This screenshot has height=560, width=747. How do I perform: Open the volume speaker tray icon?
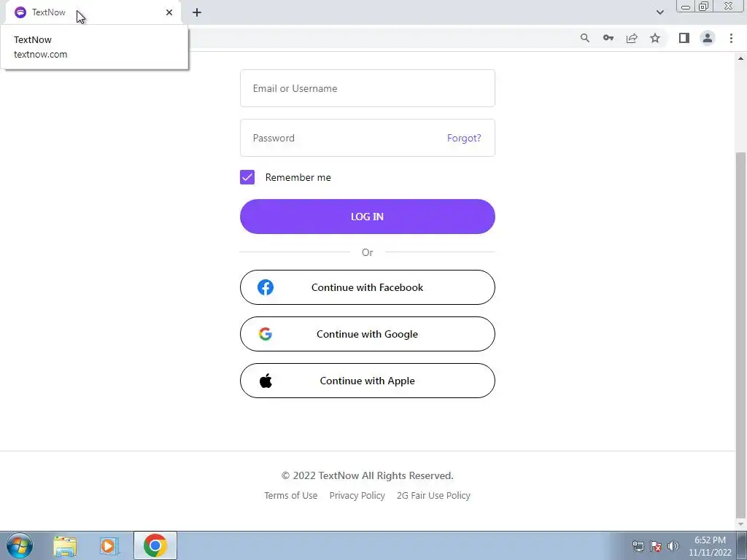pyautogui.click(x=673, y=546)
